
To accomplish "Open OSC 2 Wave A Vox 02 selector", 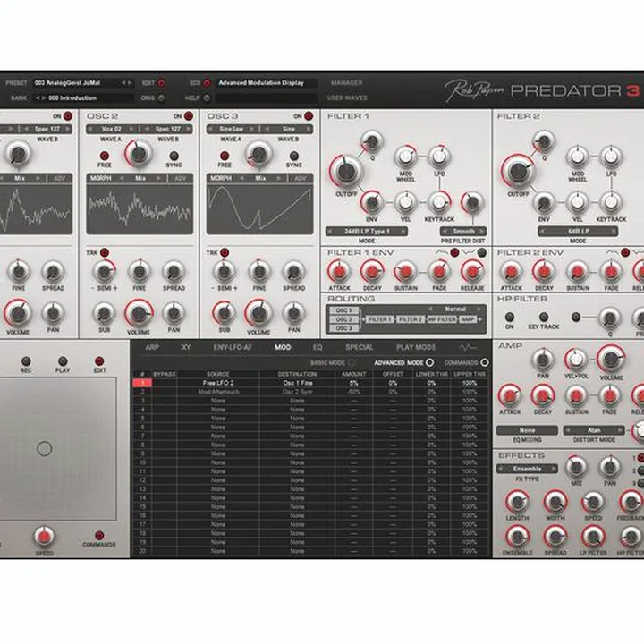I will tap(111, 129).
